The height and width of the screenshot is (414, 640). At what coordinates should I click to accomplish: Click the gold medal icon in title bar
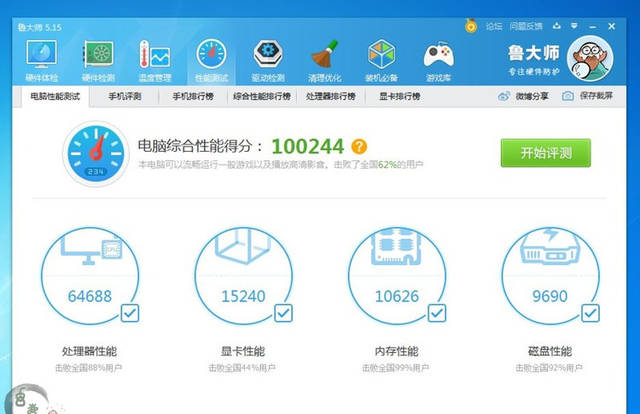(x=471, y=26)
